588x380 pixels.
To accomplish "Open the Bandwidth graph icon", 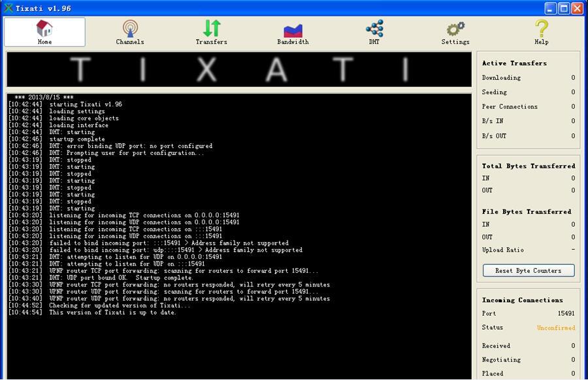I will [292, 31].
